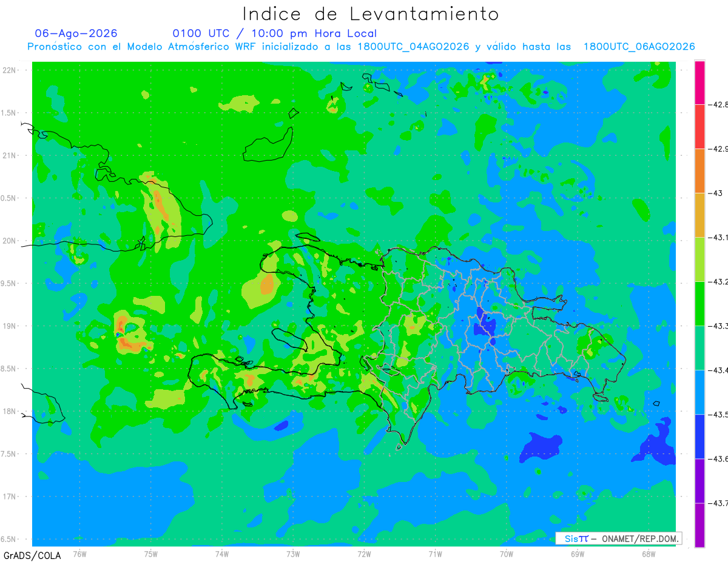Screen dimensions: 728x562
Task: Click the "-43.5" scale value
Action: (x=717, y=415)
